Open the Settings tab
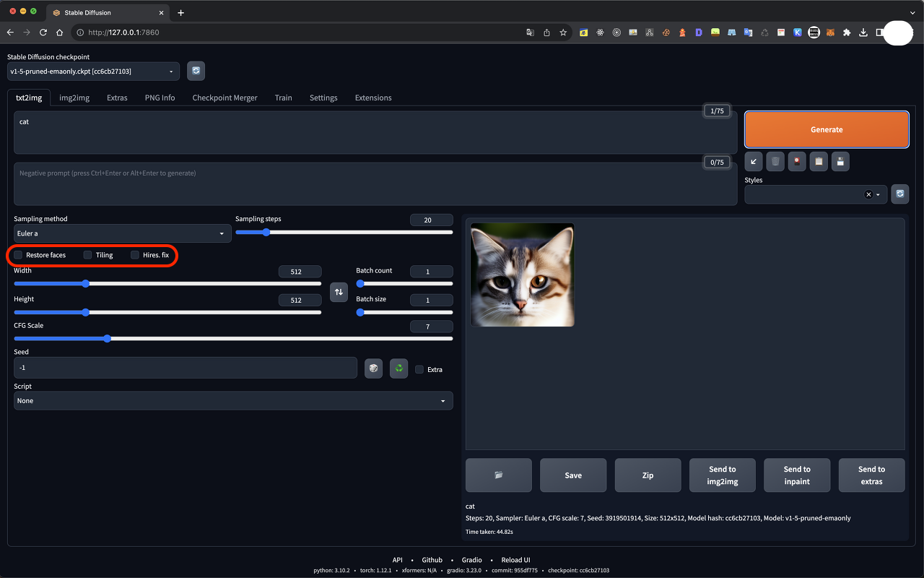The width and height of the screenshot is (924, 578). [x=323, y=98]
